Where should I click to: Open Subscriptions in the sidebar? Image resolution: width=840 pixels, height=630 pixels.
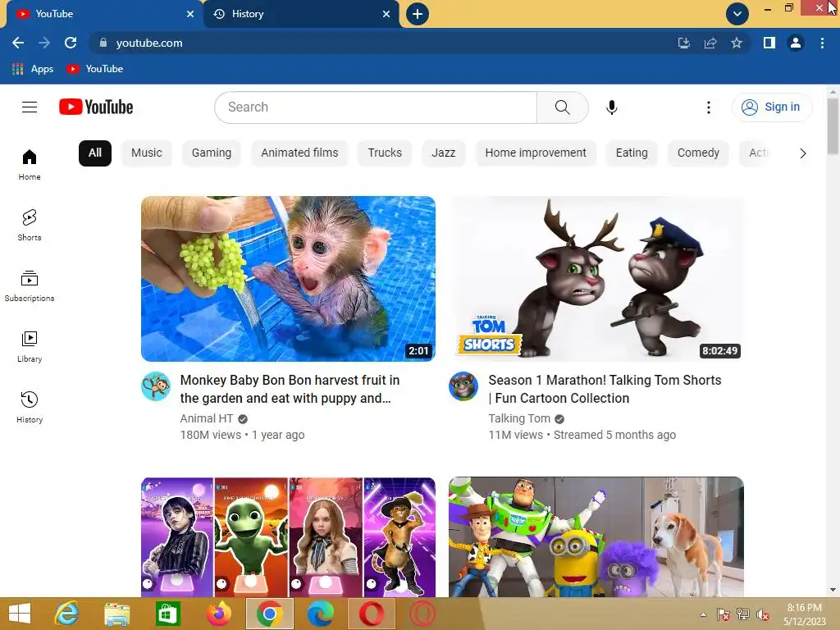click(x=30, y=286)
